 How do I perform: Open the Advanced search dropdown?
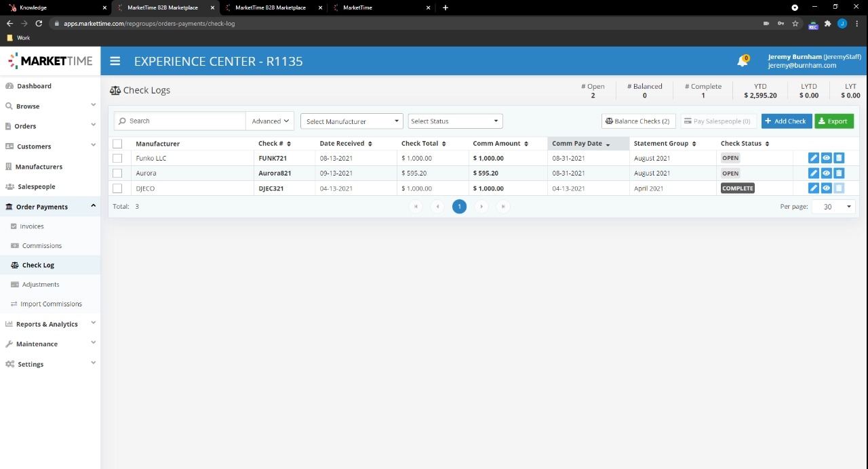coord(270,121)
